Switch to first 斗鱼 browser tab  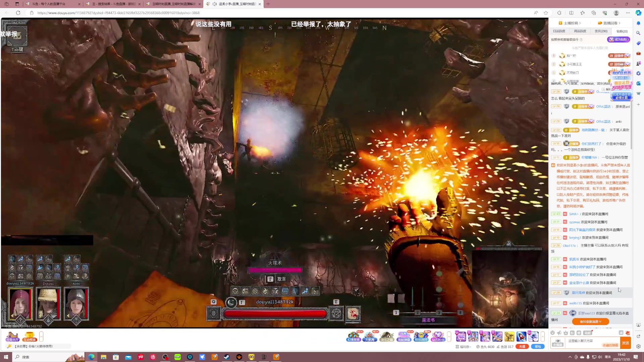click(x=53, y=4)
